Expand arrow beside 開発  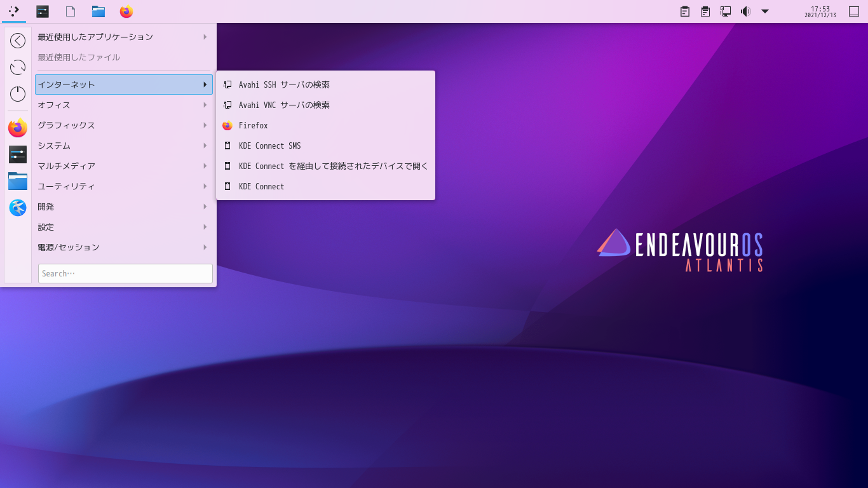tap(205, 207)
